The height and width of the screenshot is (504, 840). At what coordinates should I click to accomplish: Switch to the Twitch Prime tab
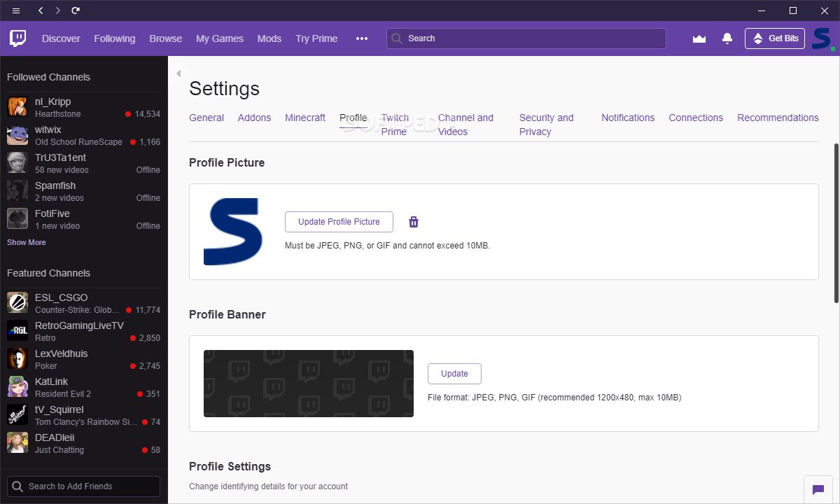(395, 125)
